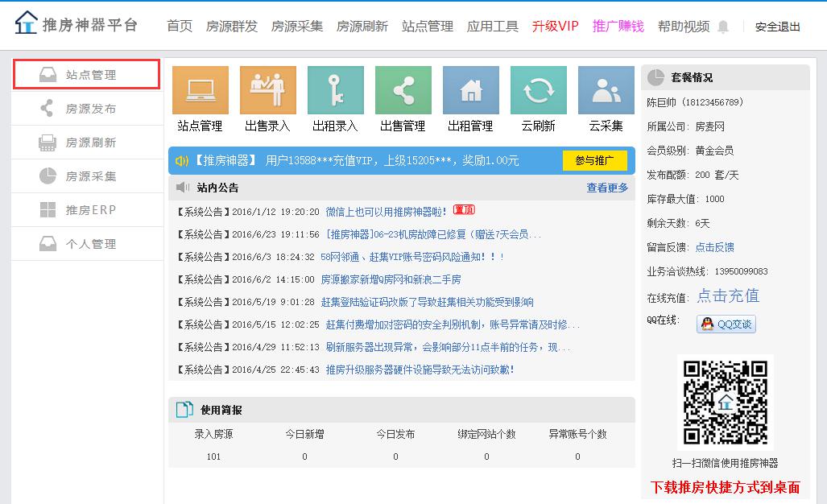Click the 点击反馈 link

(x=714, y=247)
